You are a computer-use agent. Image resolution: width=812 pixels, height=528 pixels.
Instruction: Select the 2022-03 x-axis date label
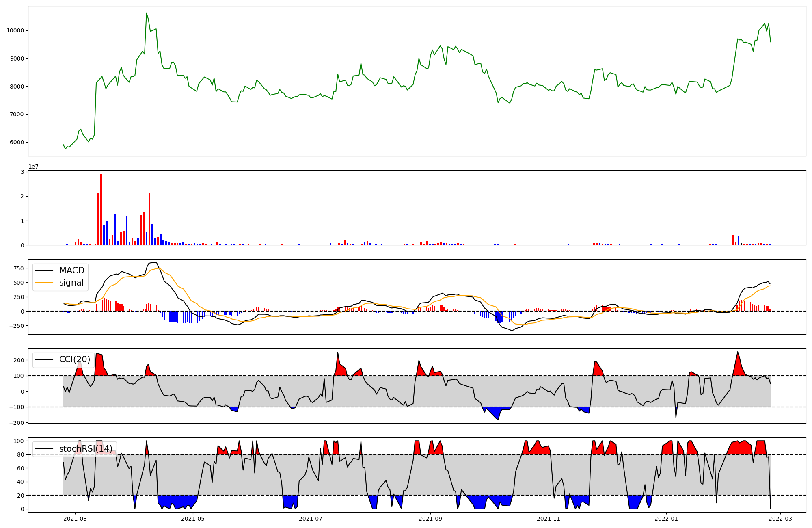coord(780,518)
